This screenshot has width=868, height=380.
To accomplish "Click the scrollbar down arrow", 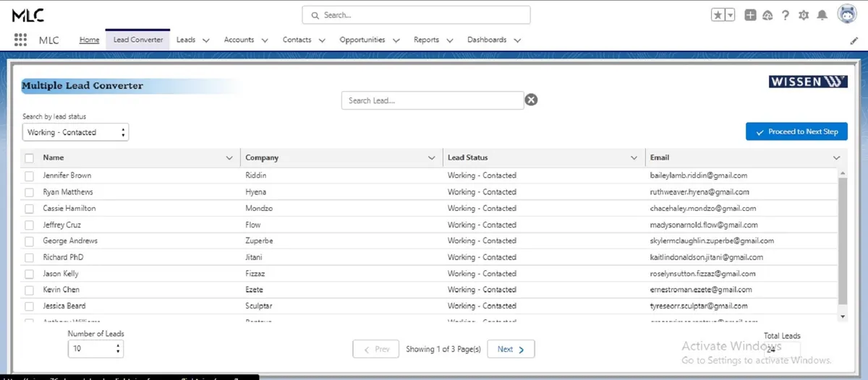I will pos(842,316).
